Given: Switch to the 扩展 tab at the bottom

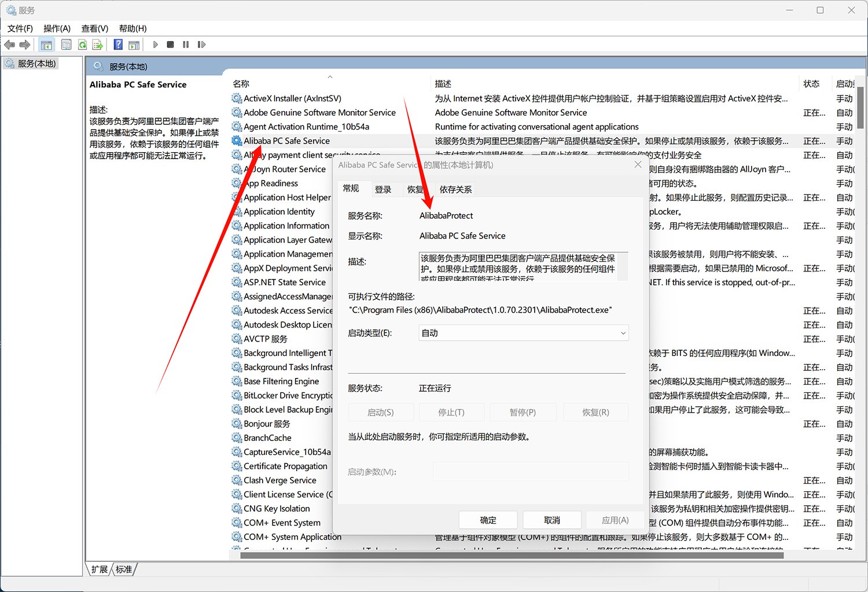Looking at the screenshot, I should (100, 569).
